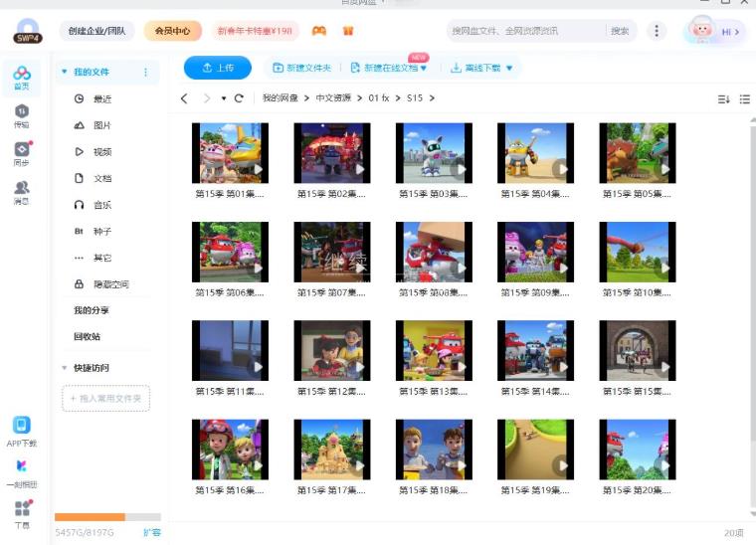The height and width of the screenshot is (545, 756).
Task: Select video 第15季 第10集 thumbnail
Action: click(x=638, y=252)
